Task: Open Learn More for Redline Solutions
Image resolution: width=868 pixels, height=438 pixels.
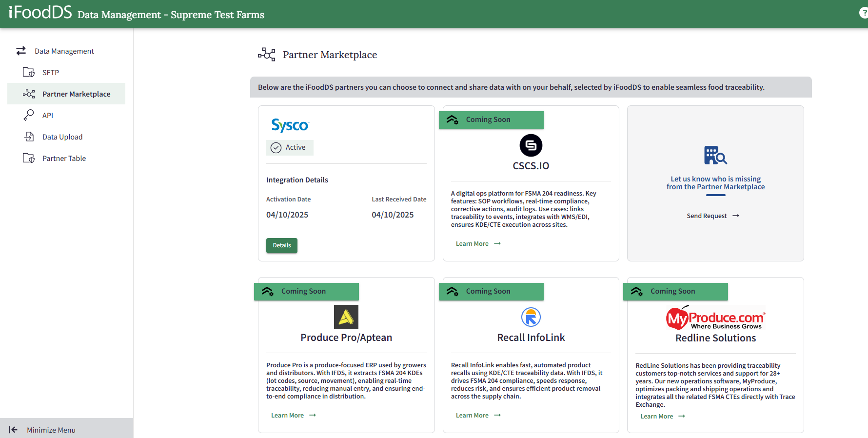Action: tap(663, 416)
